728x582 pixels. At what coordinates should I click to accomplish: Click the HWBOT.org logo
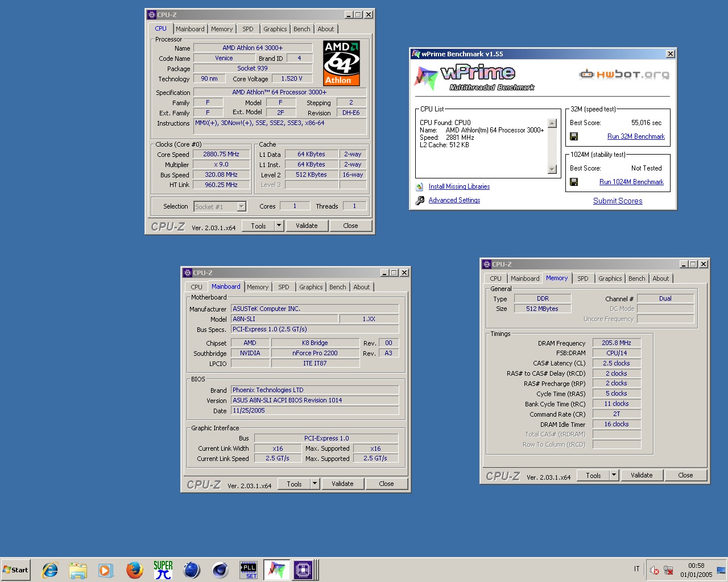click(x=624, y=74)
